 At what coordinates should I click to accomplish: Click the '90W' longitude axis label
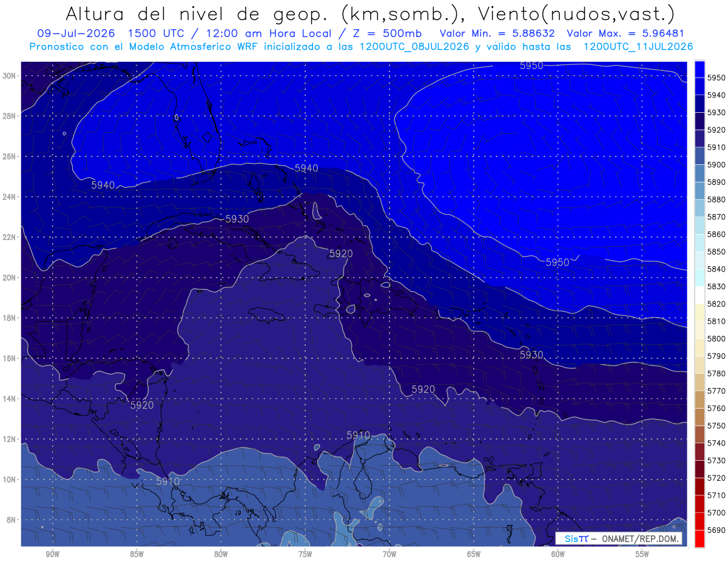point(53,554)
